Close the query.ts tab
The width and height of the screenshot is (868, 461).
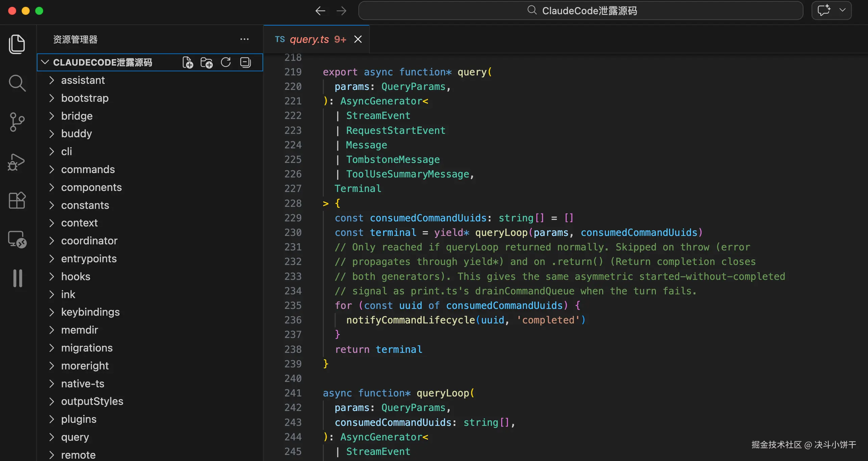[358, 40]
